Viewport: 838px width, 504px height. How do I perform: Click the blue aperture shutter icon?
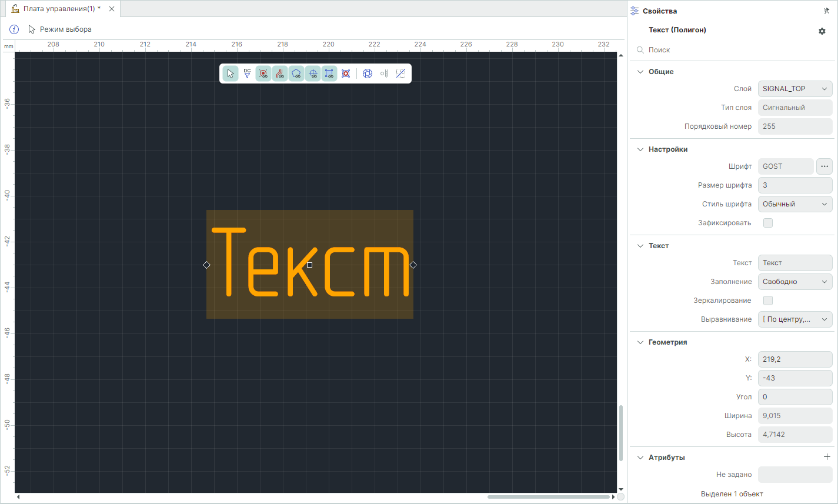368,74
